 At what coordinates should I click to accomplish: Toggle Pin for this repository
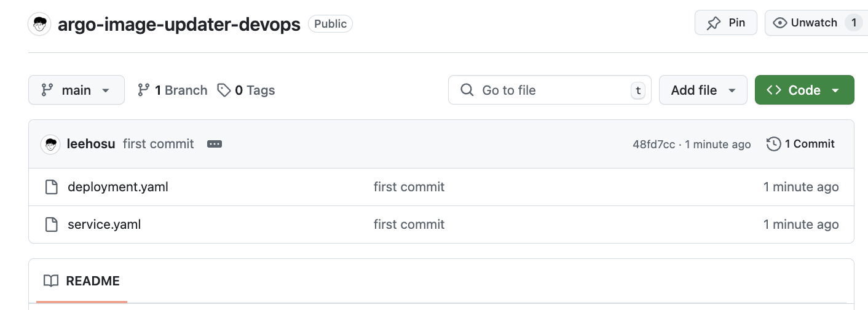pos(725,23)
